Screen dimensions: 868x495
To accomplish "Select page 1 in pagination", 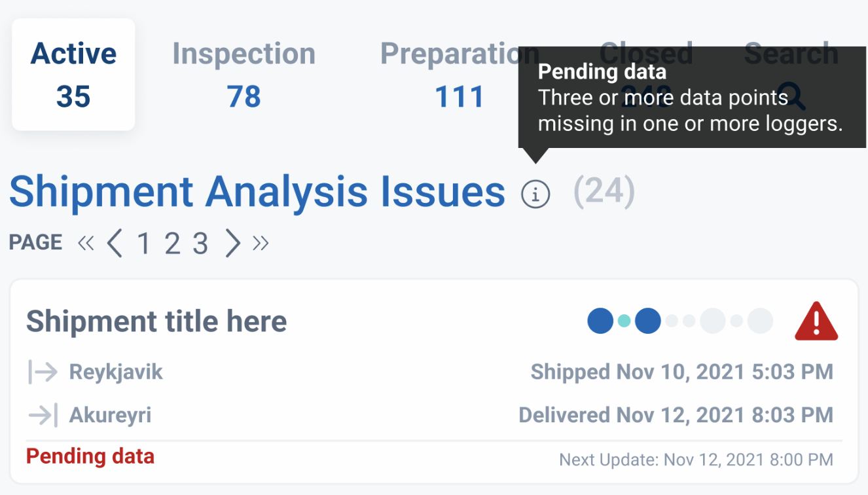I will click(143, 244).
